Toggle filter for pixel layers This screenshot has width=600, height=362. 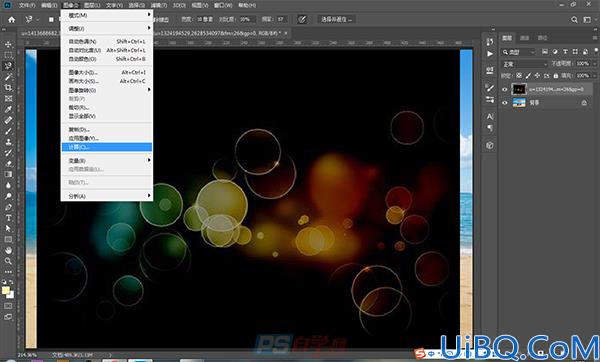pyautogui.click(x=545, y=52)
